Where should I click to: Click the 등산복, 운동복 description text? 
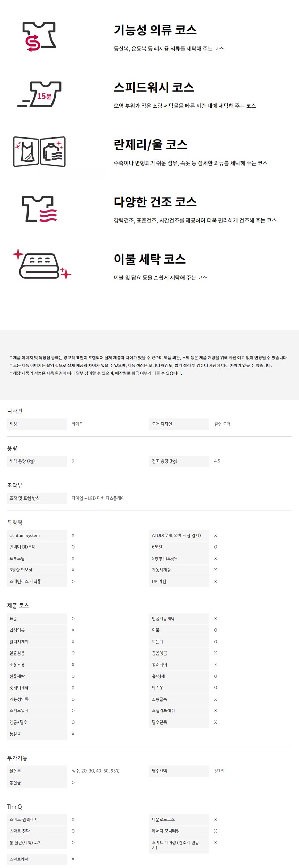(x=169, y=49)
